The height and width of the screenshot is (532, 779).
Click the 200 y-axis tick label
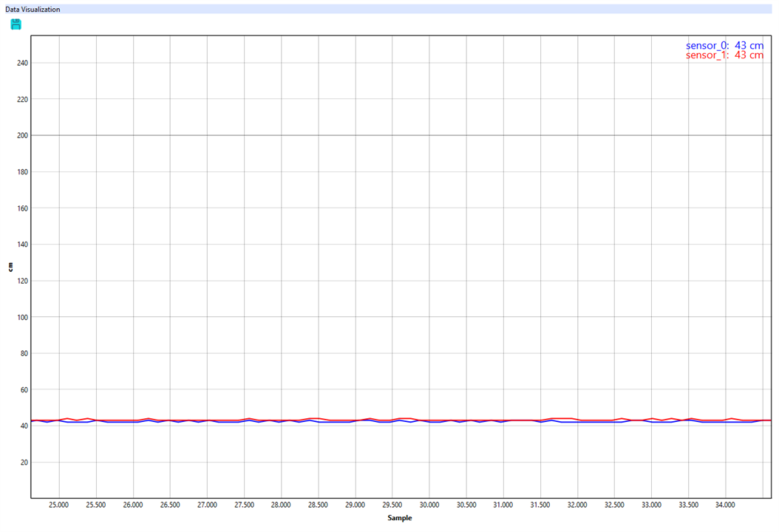click(x=21, y=135)
